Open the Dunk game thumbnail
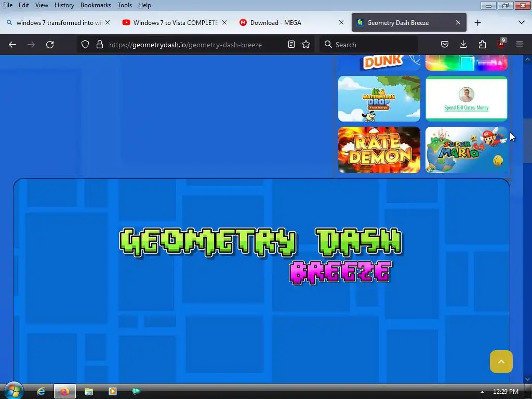Screen dimensions: 532x399 coord(379,63)
